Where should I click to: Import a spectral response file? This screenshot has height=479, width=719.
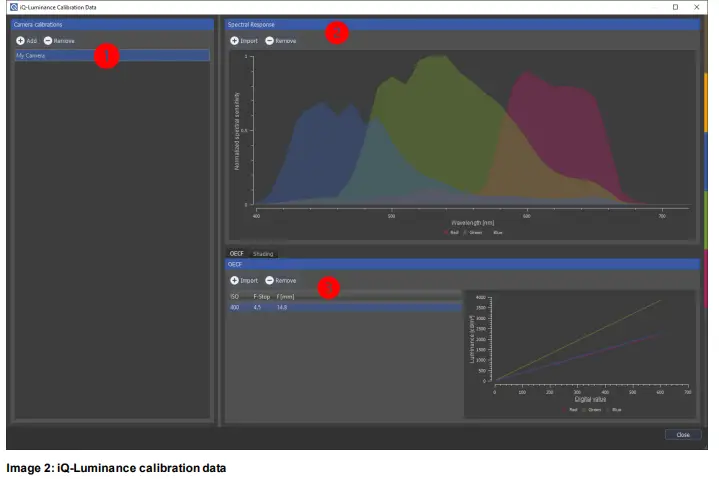(234, 41)
